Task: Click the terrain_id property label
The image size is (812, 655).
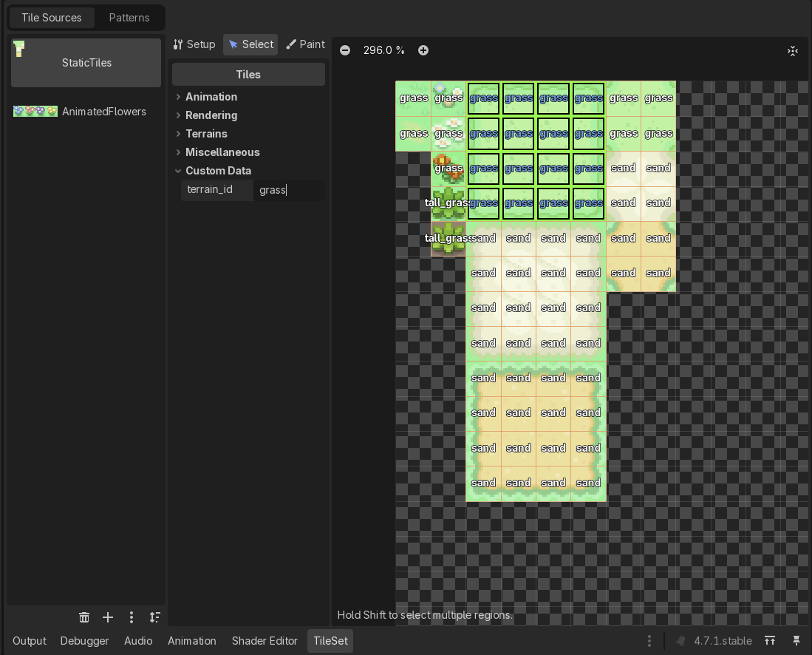Action: coord(210,190)
